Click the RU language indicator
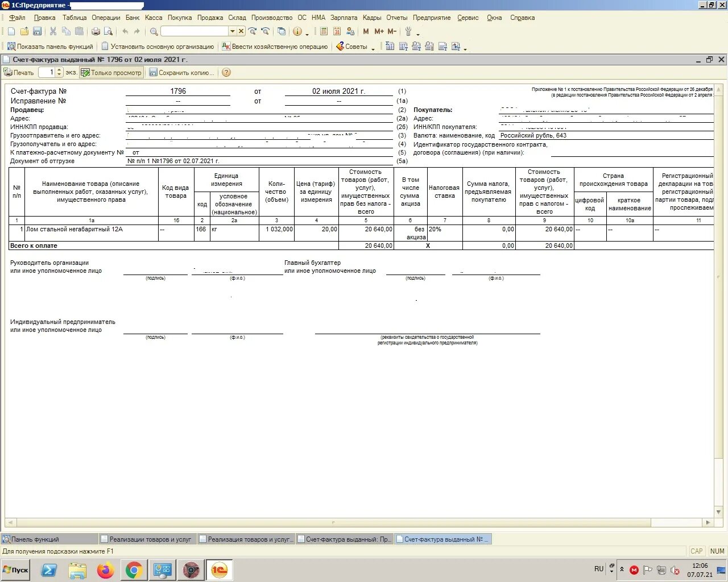Image resolution: width=728 pixels, height=582 pixels. point(599,569)
